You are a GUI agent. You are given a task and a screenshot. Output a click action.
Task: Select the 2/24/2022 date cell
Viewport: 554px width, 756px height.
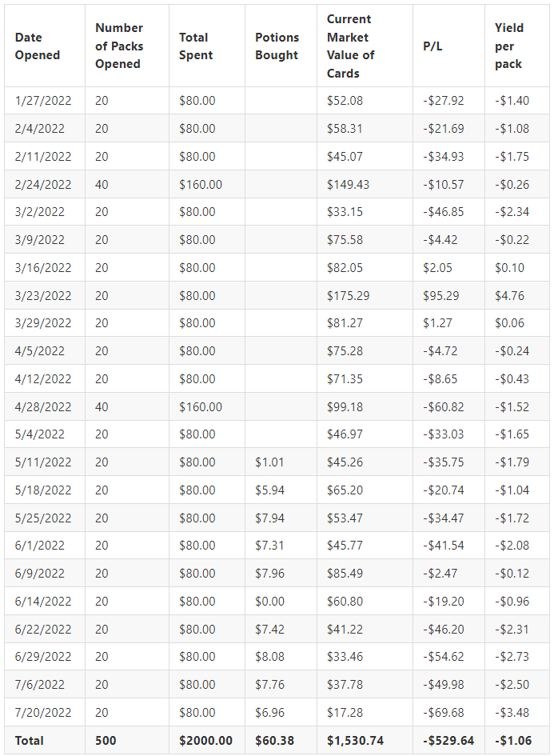[x=44, y=184]
